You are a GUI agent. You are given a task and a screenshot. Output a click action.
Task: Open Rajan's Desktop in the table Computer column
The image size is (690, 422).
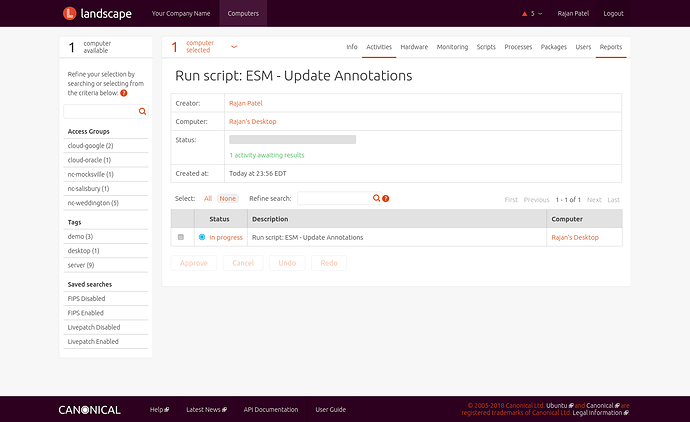(575, 237)
